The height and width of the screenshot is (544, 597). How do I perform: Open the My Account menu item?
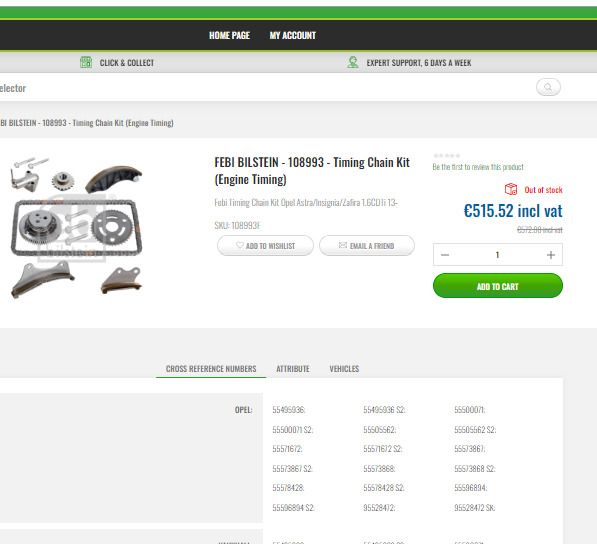(x=293, y=35)
